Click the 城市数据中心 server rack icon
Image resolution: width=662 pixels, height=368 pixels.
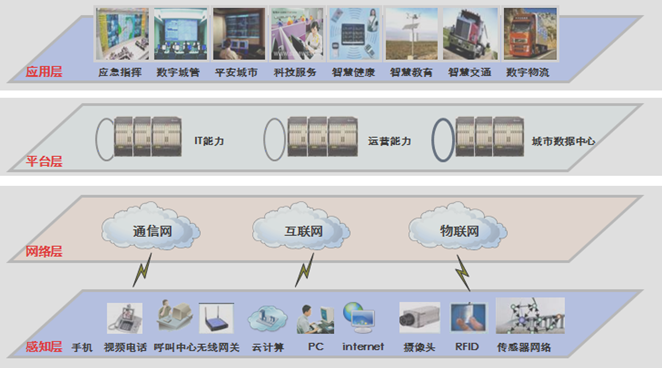pyautogui.click(x=490, y=137)
